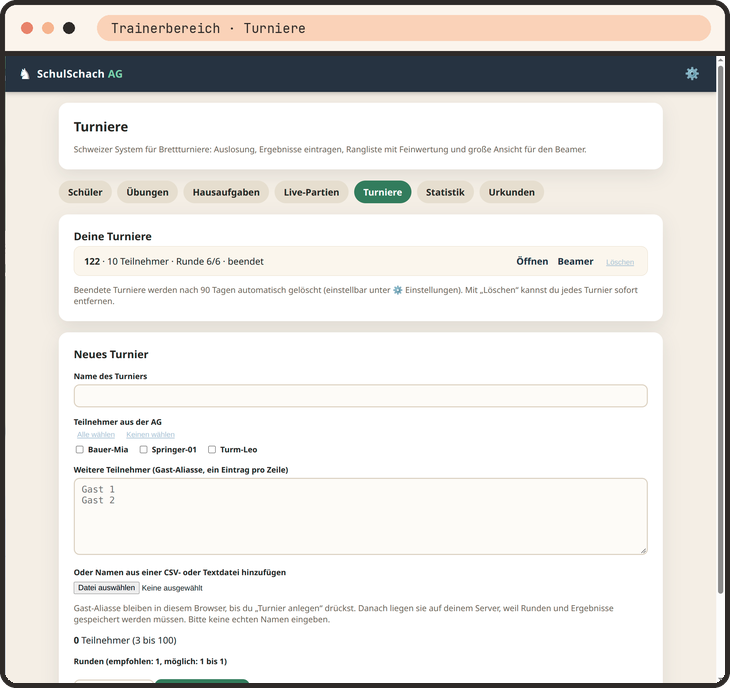Click the textarea resize handle corner
Viewport: 730px width, 688px height.
tap(643, 551)
